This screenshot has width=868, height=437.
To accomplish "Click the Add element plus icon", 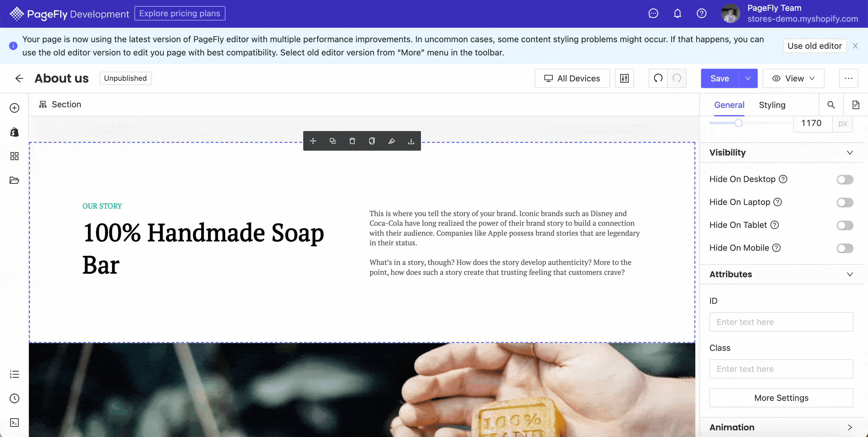I will [14, 108].
